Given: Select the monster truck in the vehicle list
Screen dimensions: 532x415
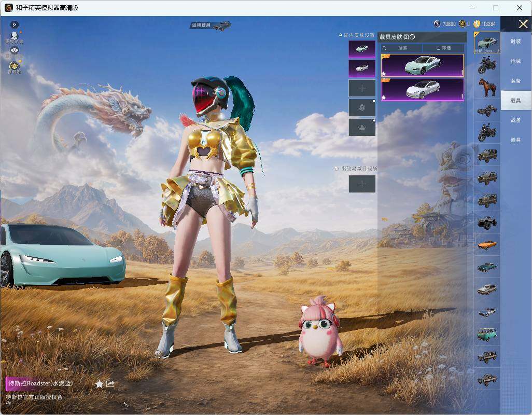Looking at the screenshot, I should [487, 222].
